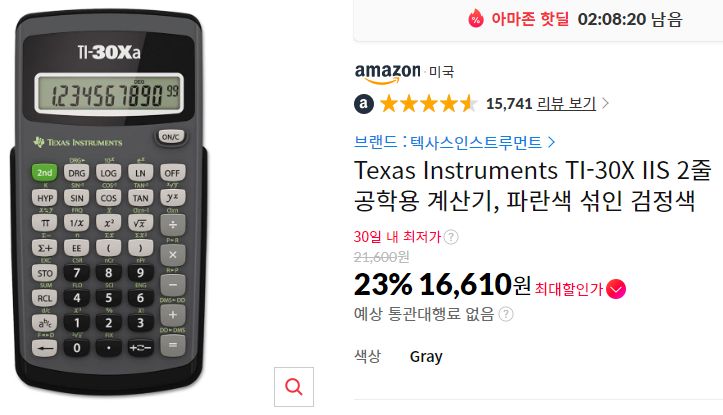
Task: Open the 15,741 리뷰 보기 link
Action: pos(541,104)
